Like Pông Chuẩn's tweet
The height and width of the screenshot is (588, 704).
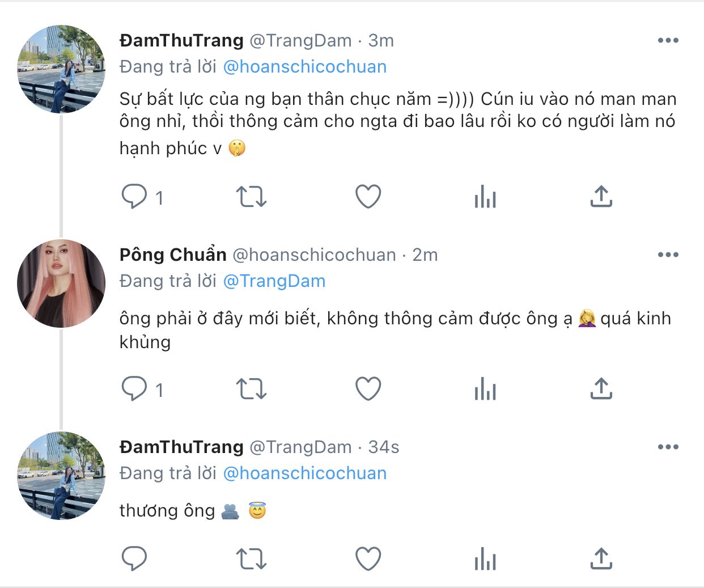click(x=368, y=389)
